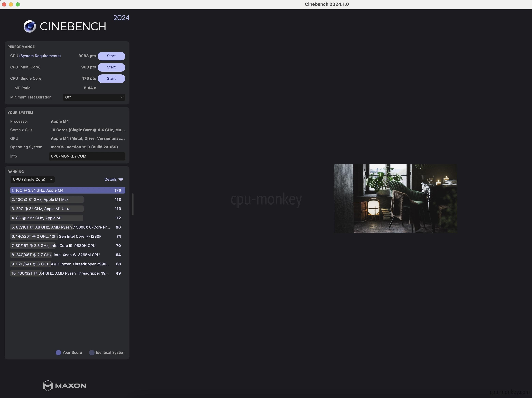Image resolution: width=532 pixels, height=398 pixels.
Task: Maximize the window with green button
Action: tap(18, 4)
